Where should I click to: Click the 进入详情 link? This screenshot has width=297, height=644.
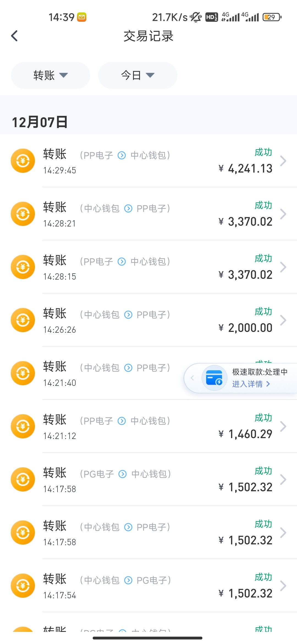[251, 384]
